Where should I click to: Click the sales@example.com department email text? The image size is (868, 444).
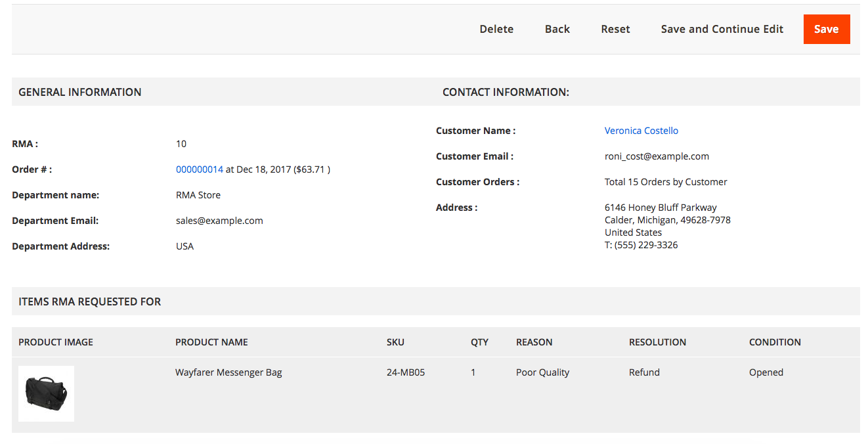tap(219, 221)
